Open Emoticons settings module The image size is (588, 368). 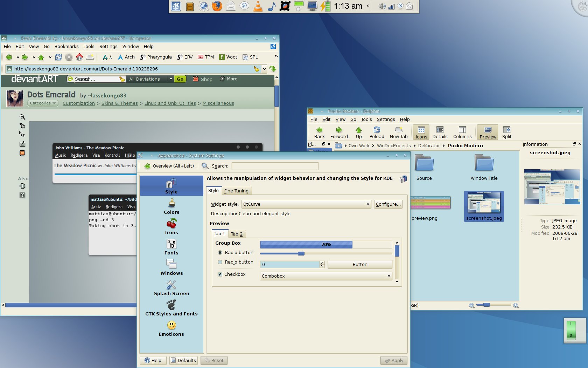171,328
